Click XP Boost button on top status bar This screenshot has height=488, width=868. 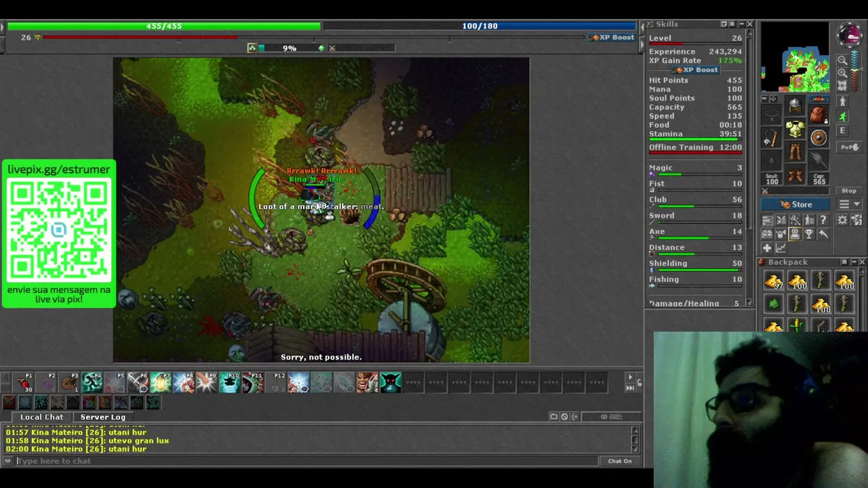(x=612, y=37)
